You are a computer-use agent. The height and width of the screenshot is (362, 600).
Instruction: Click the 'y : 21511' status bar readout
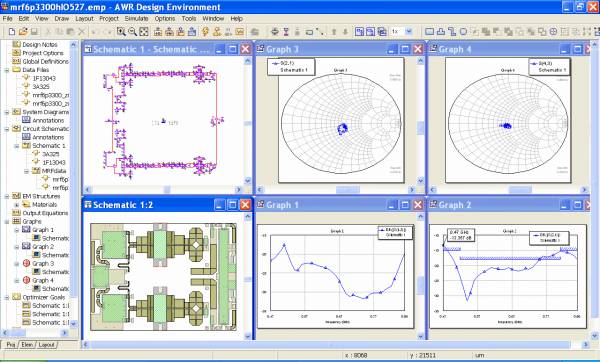pyautogui.click(x=423, y=355)
